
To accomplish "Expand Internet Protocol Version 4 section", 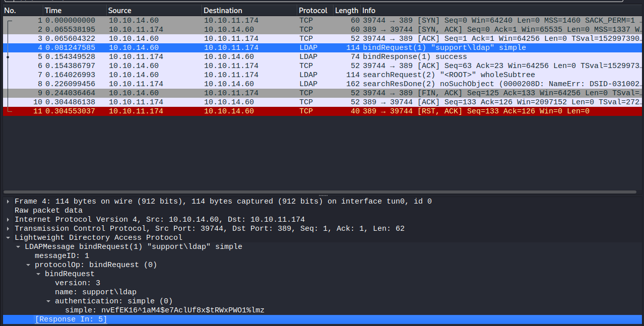I will pyautogui.click(x=9, y=219).
